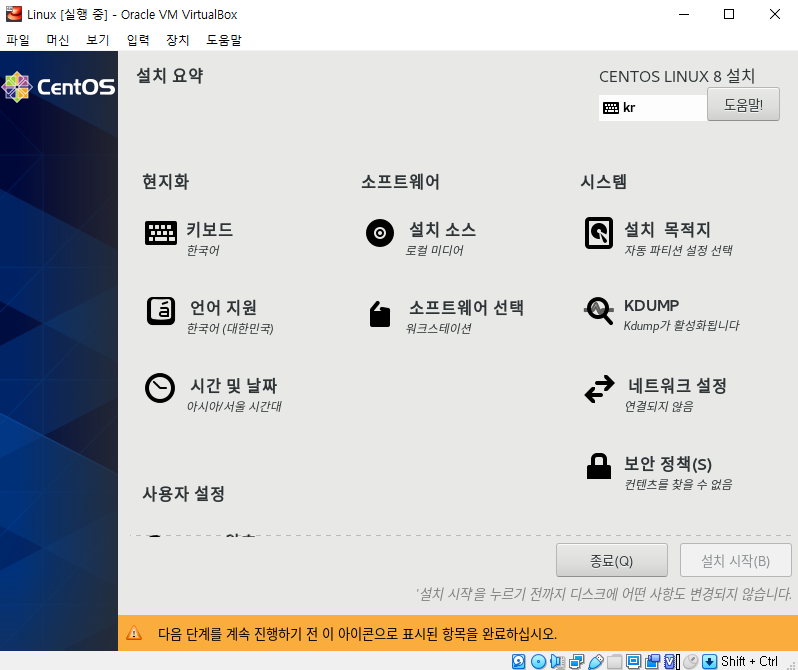Click the VirtualBox mouse integration status icon
Screen dimensions: 798x670
click(x=691, y=661)
